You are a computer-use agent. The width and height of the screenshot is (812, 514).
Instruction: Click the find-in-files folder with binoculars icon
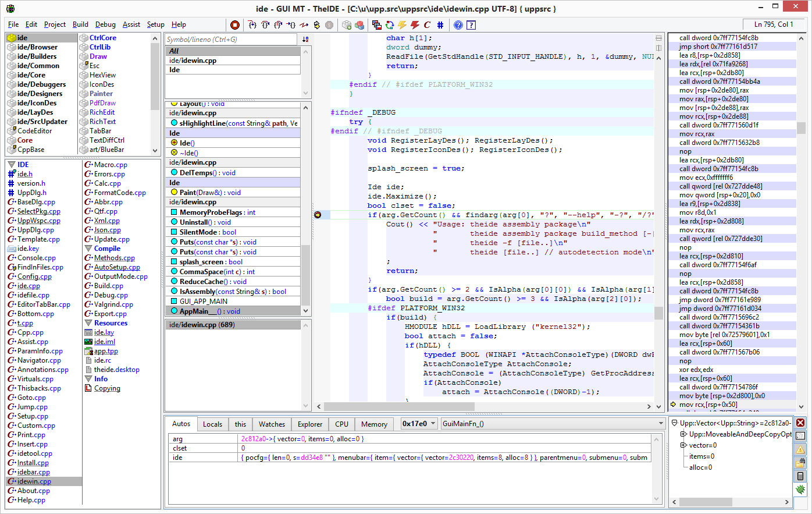point(801,463)
